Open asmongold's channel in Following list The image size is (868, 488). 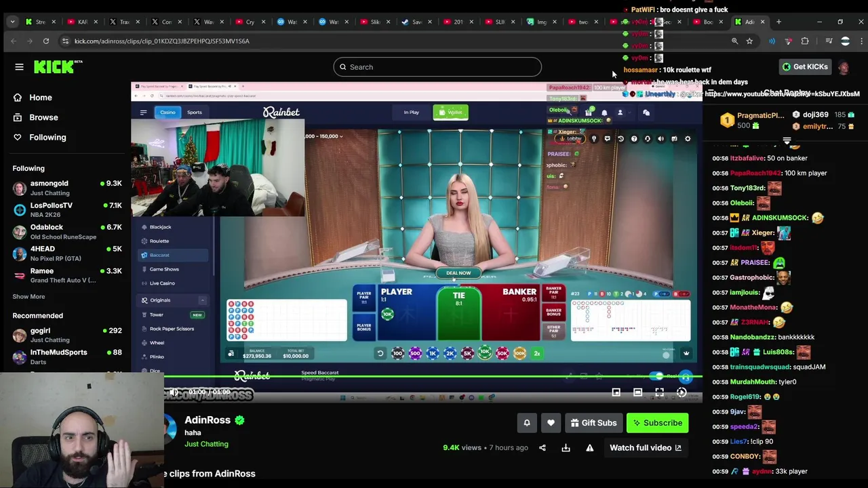point(66,188)
